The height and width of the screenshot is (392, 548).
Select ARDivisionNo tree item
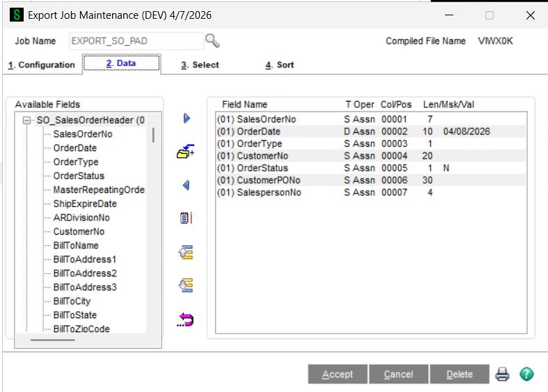click(x=81, y=218)
